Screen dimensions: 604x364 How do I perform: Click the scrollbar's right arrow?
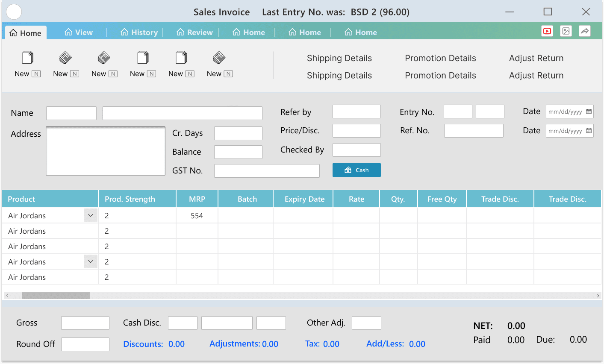[598, 296]
